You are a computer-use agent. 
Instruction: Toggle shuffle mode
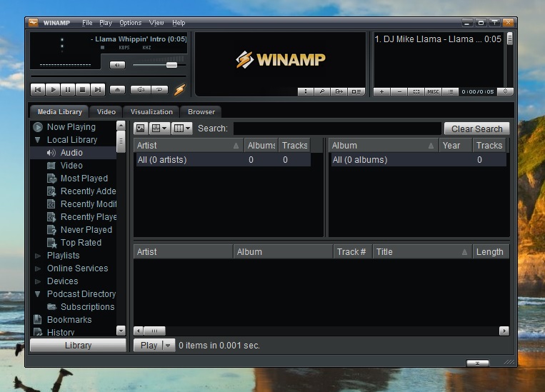[x=141, y=90]
